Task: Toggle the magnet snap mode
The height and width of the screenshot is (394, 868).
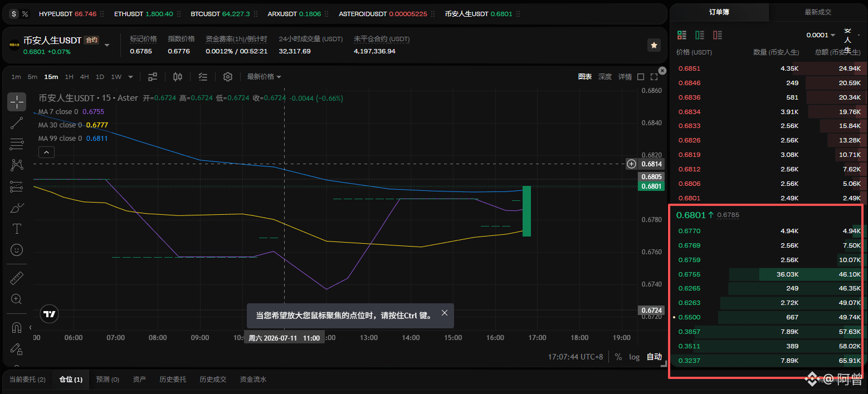Action: [x=17, y=327]
